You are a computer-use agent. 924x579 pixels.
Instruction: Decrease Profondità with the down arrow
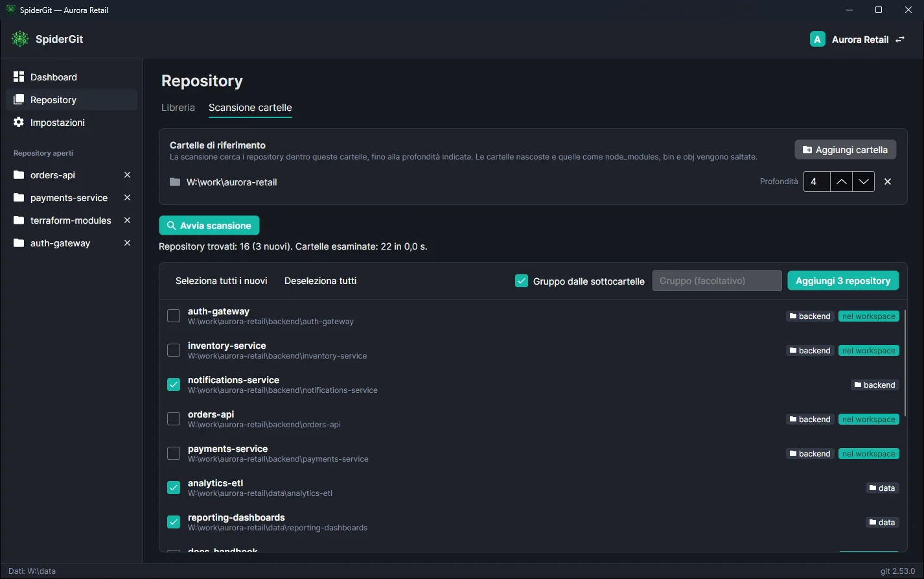(x=863, y=182)
